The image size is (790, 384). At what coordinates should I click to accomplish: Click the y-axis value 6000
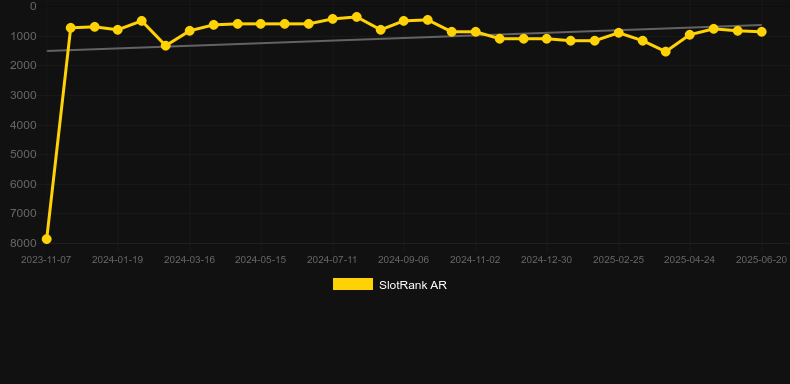[x=24, y=184]
